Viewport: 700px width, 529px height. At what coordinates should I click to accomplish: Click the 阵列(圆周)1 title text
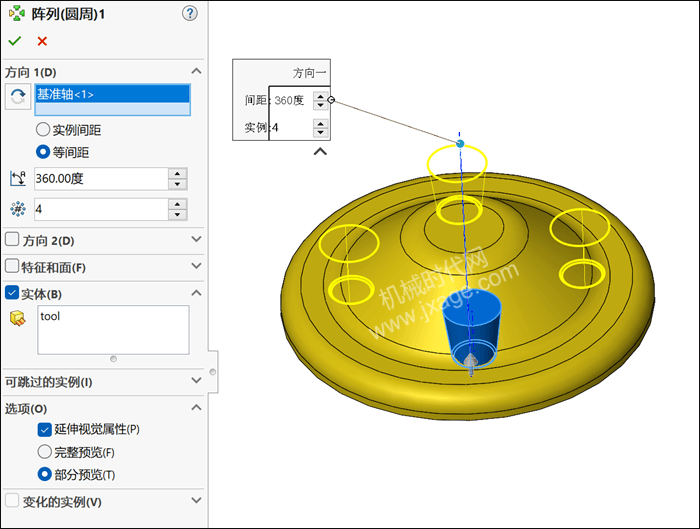click(x=68, y=14)
